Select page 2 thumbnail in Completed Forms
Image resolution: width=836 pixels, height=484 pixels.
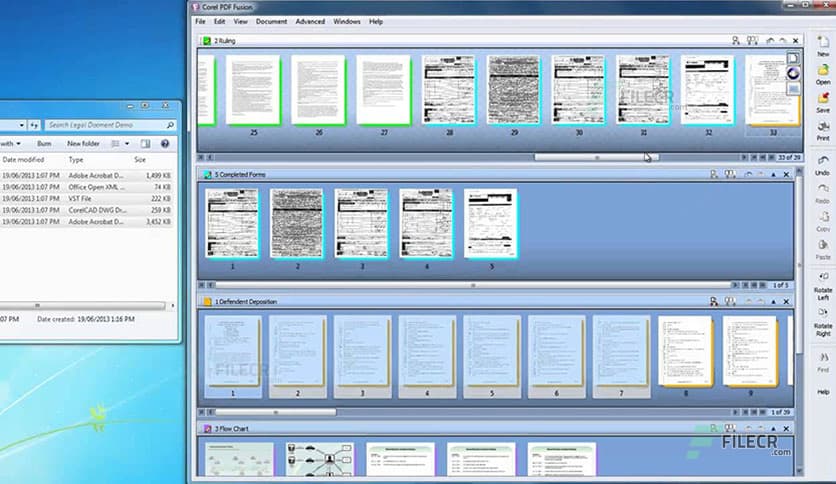tap(297, 223)
